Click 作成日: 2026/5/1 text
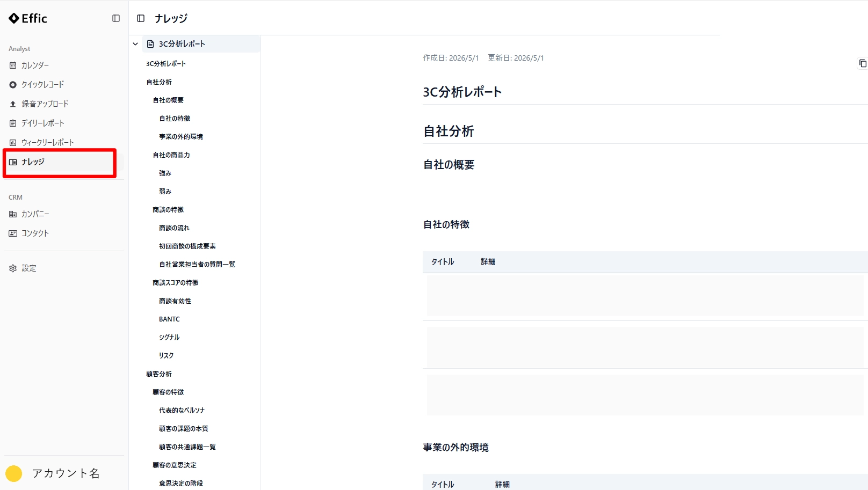 tap(451, 58)
